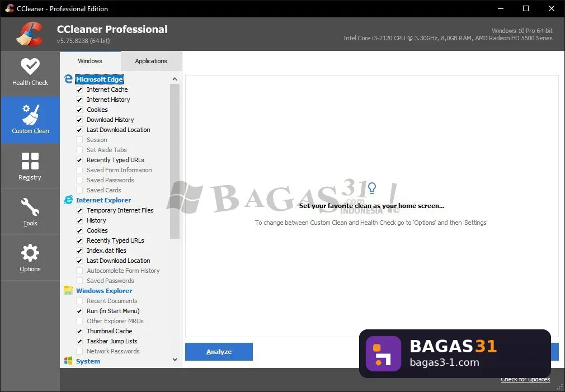This screenshot has width=565, height=392.
Task: Select the Microsoft Edge category header
Action: (100, 79)
